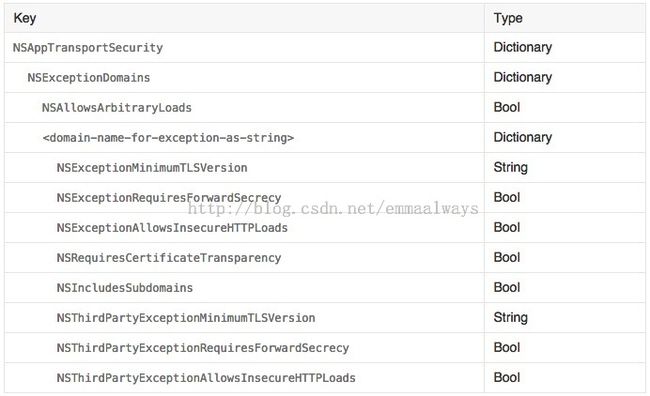This screenshot has width=650, height=396.
Task: Click the Type column header
Action: (x=508, y=18)
